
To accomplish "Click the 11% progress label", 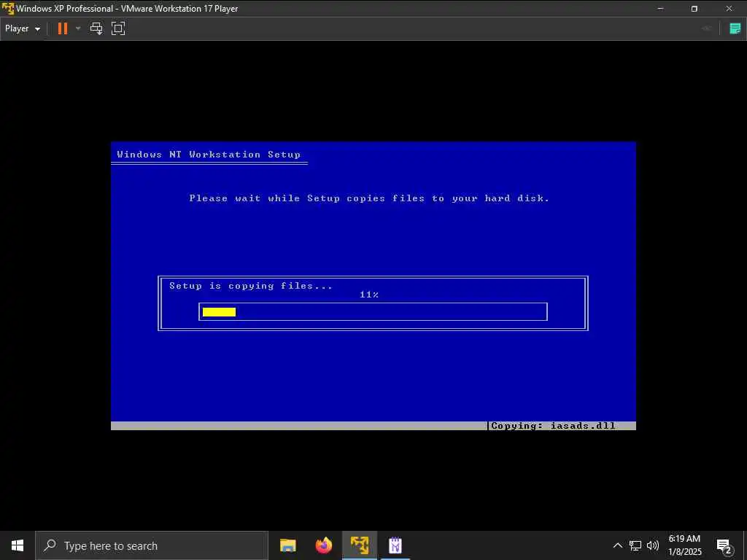I will pyautogui.click(x=369, y=295).
